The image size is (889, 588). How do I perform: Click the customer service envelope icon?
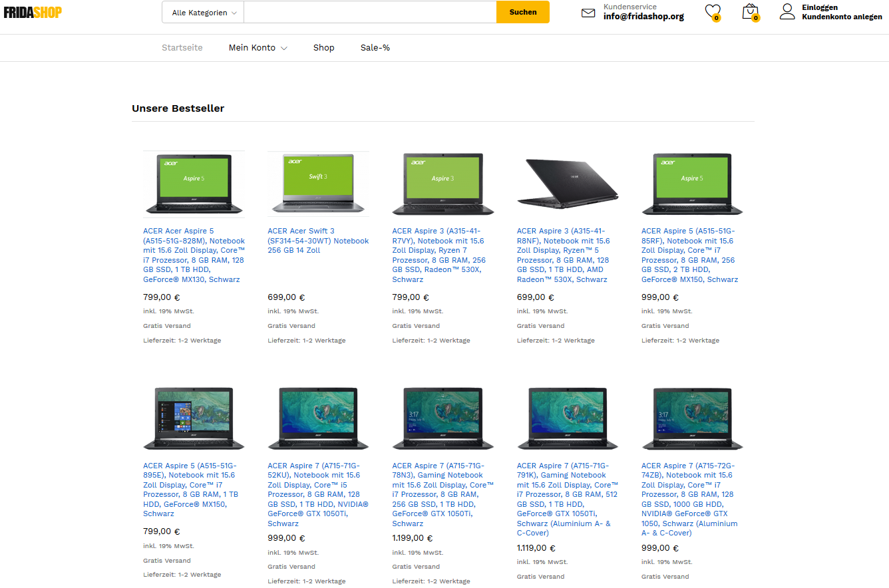coord(588,13)
